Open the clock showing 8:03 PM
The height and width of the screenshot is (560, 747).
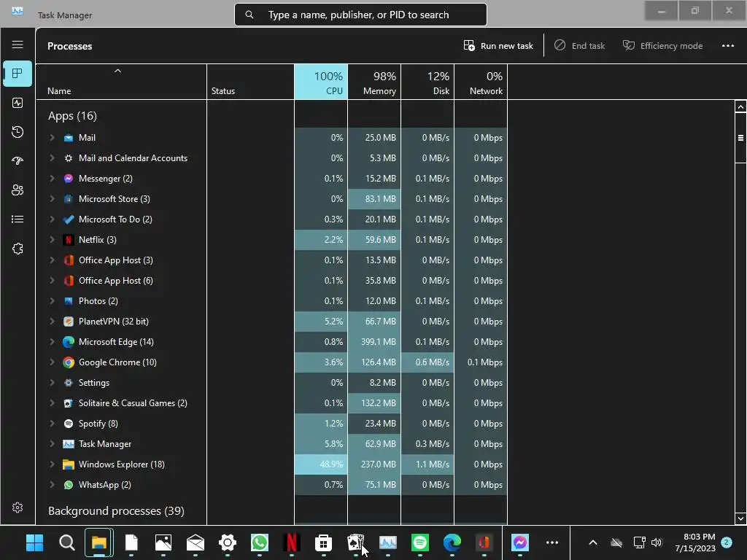tap(695, 542)
